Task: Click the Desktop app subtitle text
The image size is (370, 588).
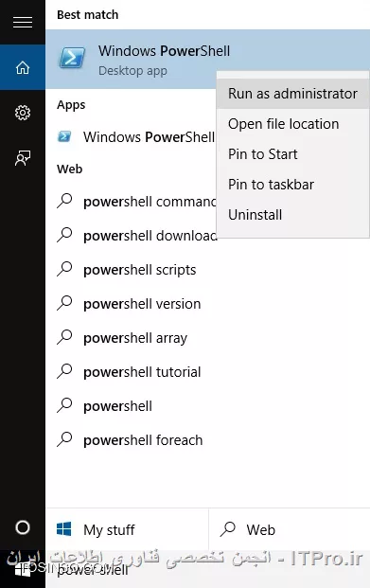Action: coord(132,71)
